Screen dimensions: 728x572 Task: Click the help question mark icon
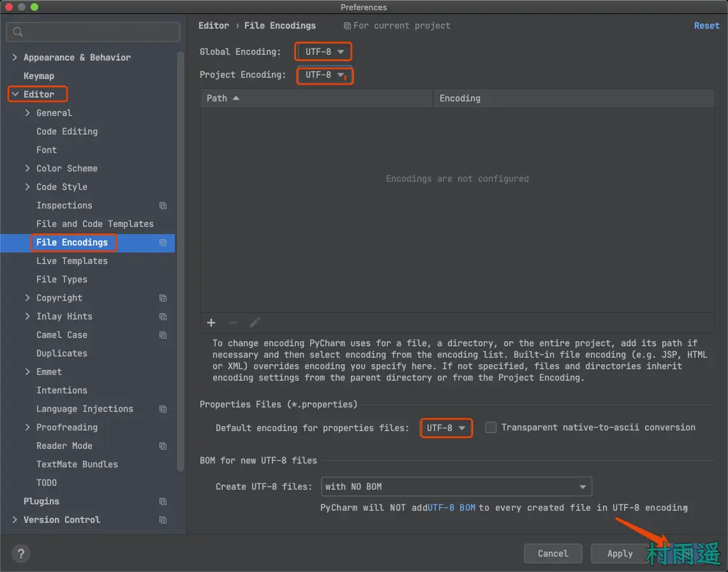pos(21,554)
